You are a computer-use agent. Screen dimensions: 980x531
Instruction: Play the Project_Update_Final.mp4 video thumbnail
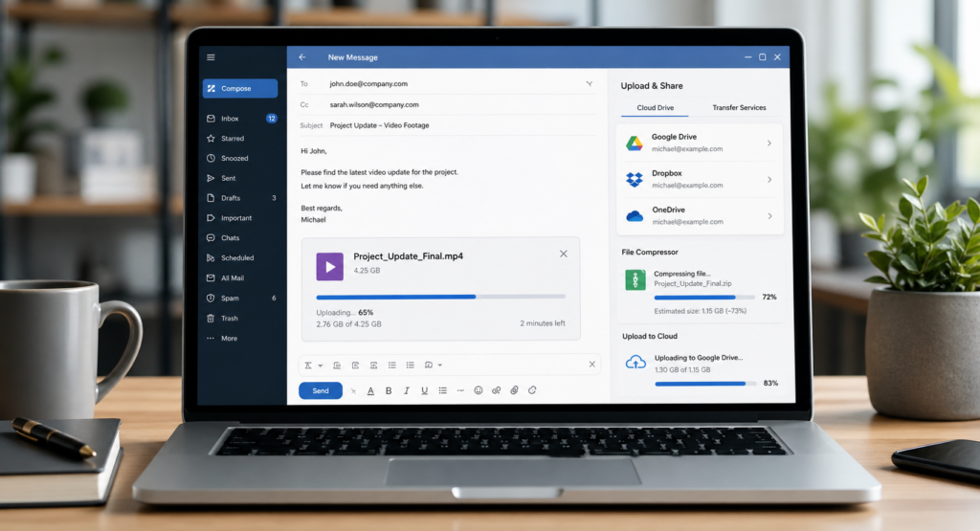329,266
